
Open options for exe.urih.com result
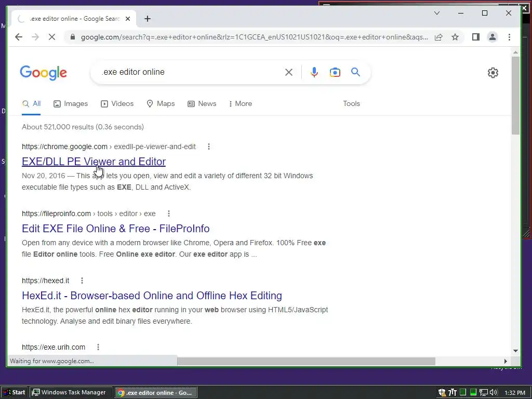click(x=98, y=347)
